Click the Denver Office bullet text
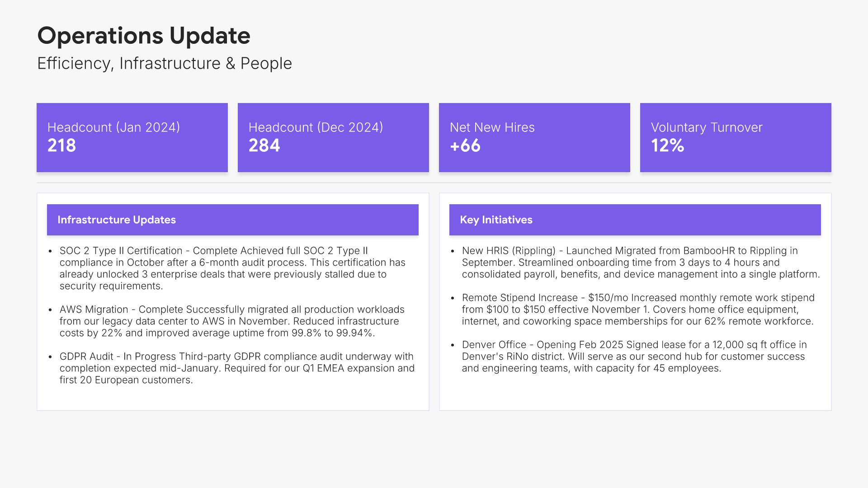 pyautogui.click(x=634, y=357)
